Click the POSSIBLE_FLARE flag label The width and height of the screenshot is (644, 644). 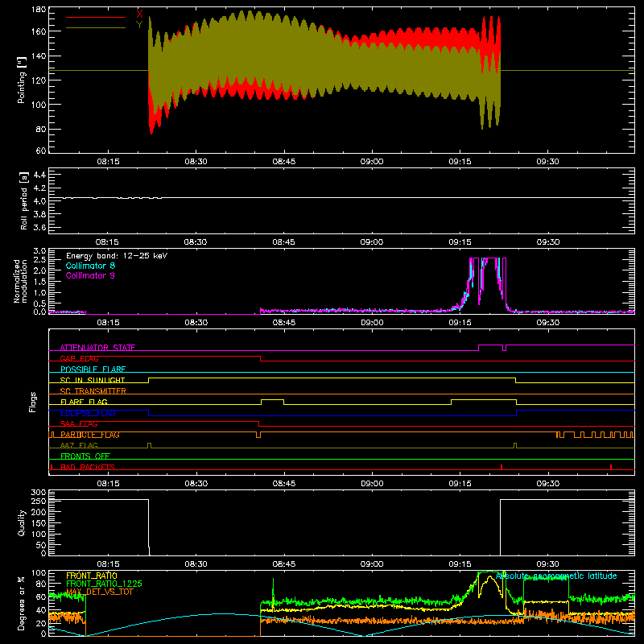(x=93, y=369)
